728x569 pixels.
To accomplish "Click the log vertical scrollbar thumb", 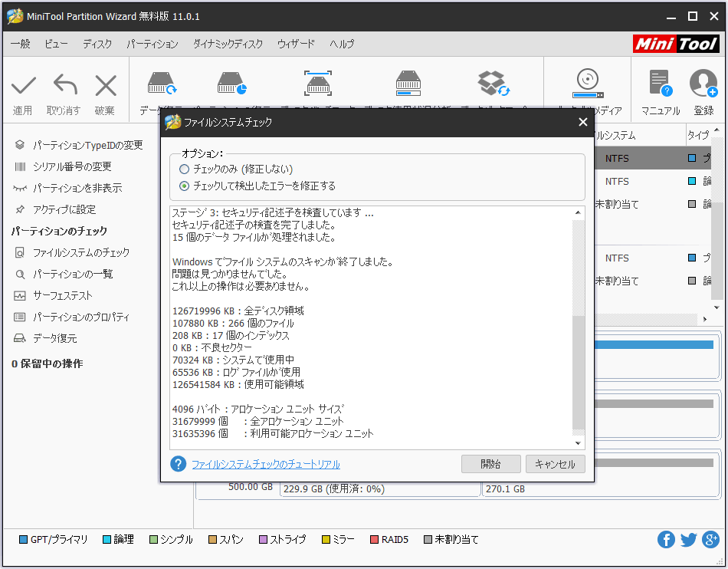I will pos(578,373).
